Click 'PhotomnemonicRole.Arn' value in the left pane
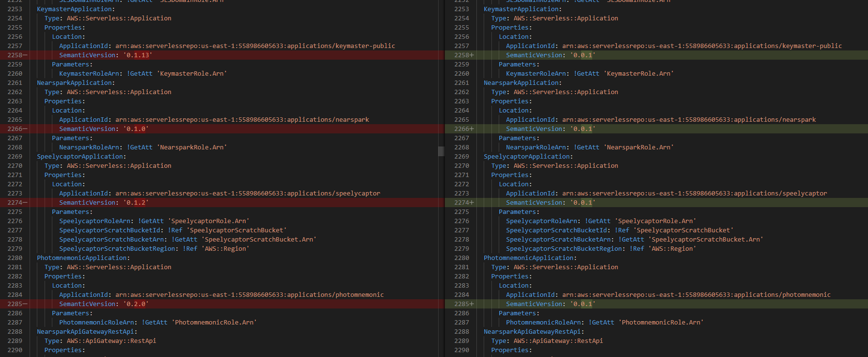Viewport: 868px width, 357px height. pos(214,323)
